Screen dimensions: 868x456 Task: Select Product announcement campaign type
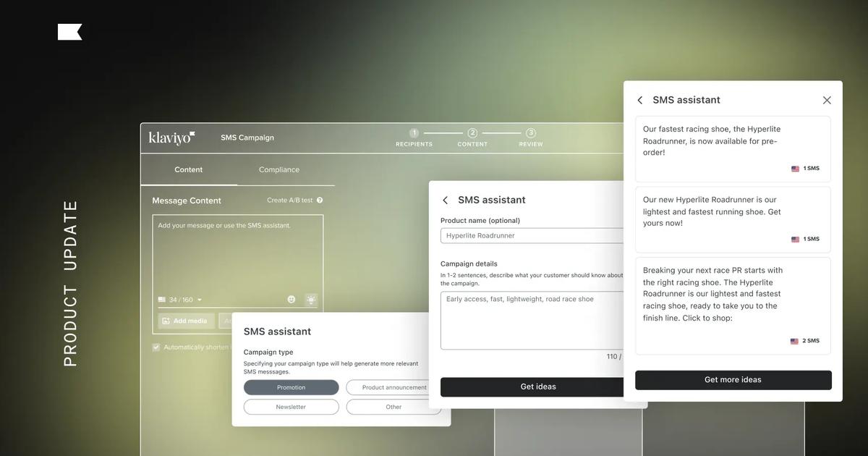click(394, 387)
